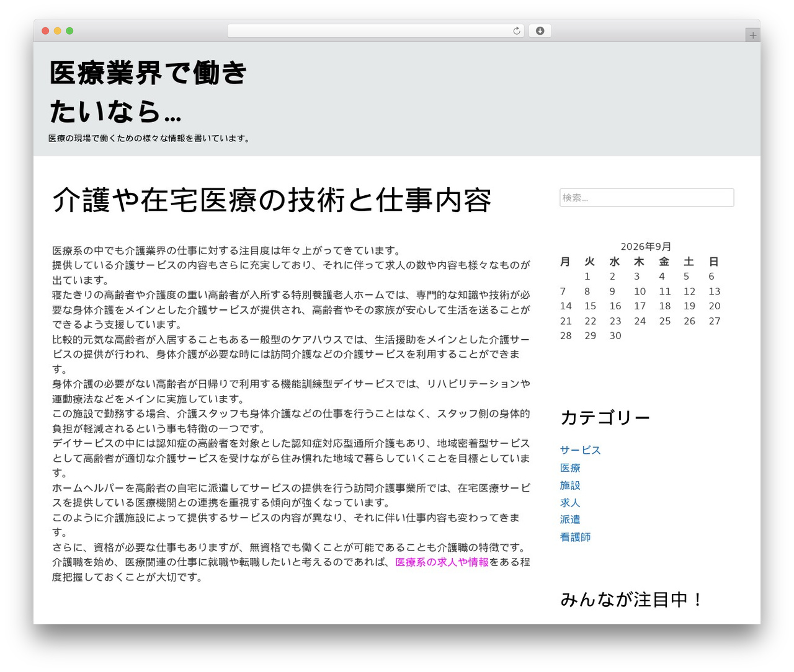The width and height of the screenshot is (794, 672).
Task: Select day 13 in the calendar
Action: 714,291
